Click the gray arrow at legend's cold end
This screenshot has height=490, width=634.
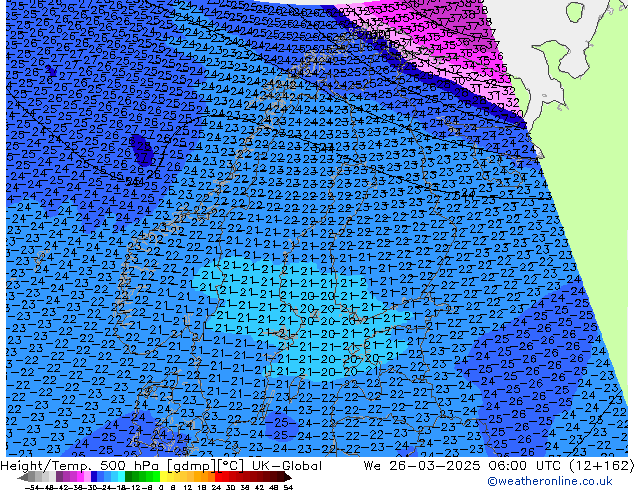pos(22,477)
